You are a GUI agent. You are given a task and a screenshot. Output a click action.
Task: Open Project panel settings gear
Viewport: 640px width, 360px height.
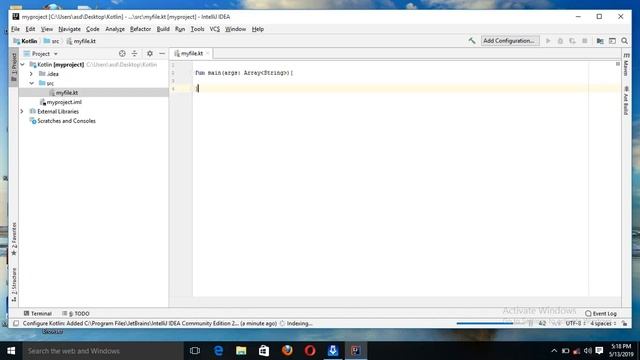(150, 53)
